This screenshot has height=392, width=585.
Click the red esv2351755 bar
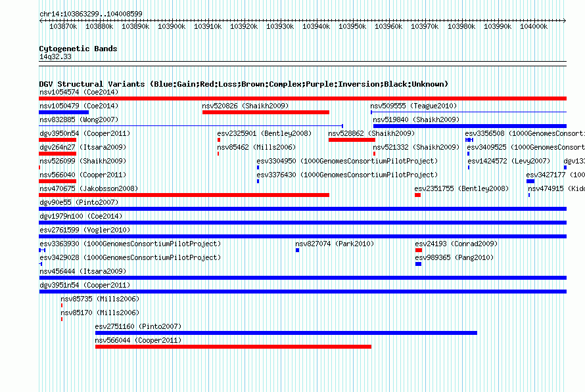[x=417, y=195]
